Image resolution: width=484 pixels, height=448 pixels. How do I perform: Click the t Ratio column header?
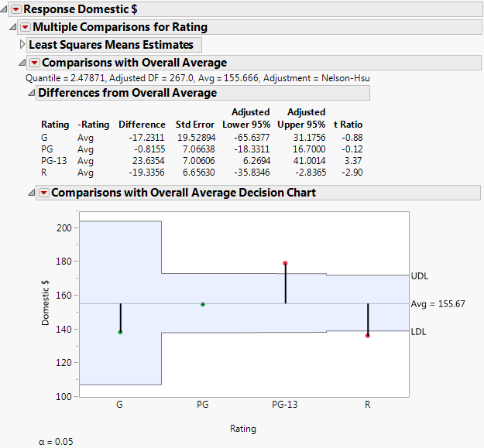click(348, 125)
